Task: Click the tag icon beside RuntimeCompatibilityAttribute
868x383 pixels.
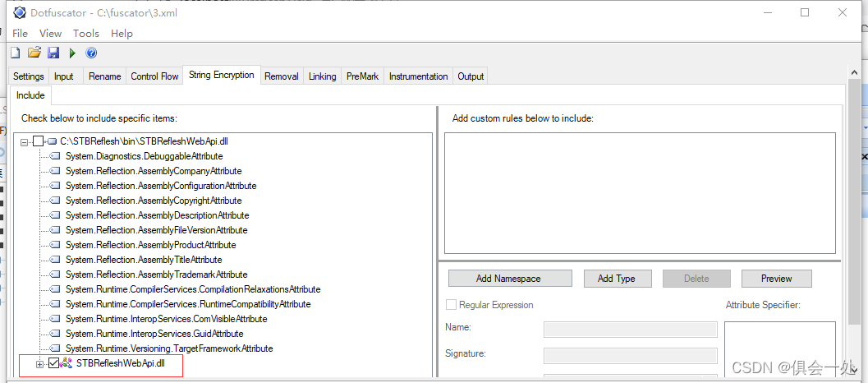Action: tap(56, 304)
